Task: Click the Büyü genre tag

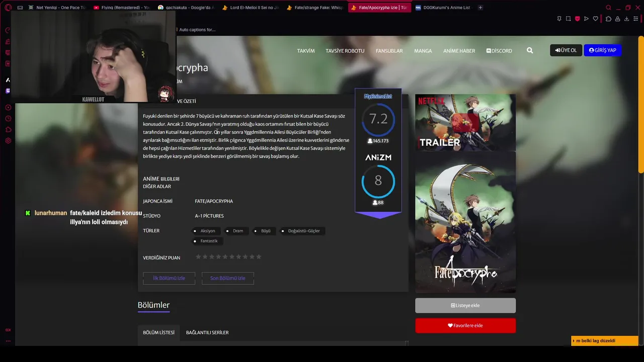Action: coord(263,231)
